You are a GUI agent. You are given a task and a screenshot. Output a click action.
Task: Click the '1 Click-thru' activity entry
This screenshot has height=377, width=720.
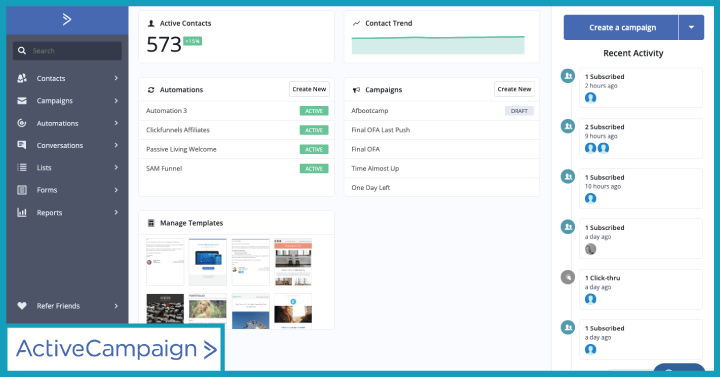[x=641, y=289]
